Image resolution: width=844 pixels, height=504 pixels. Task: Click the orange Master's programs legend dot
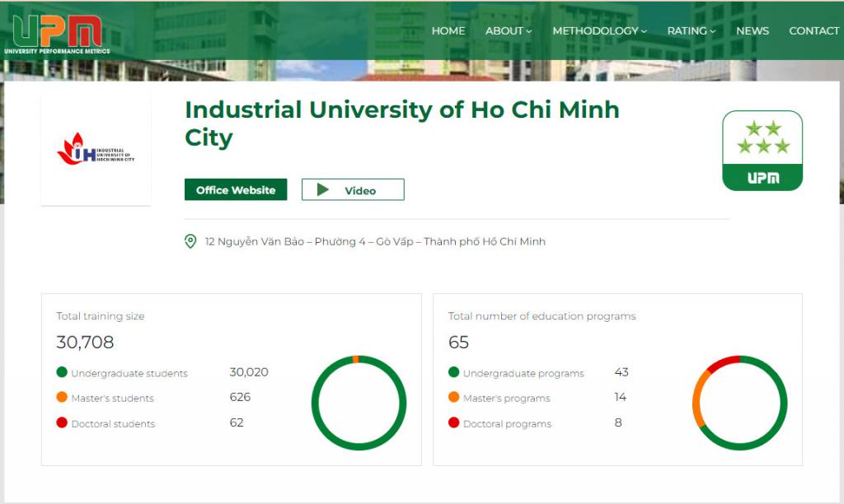point(454,397)
